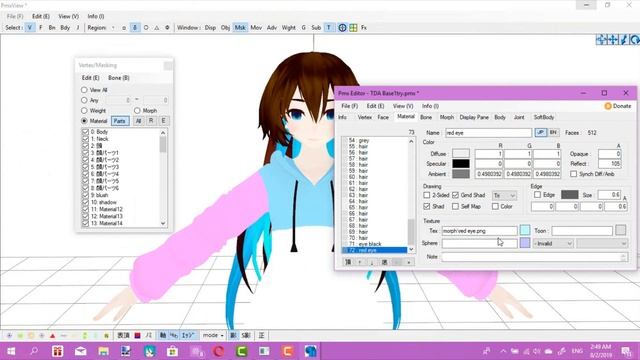Open the Region dropdown arrow in toolbar
Image resolution: width=640 pixels, height=360 pixels.
[x=113, y=28]
